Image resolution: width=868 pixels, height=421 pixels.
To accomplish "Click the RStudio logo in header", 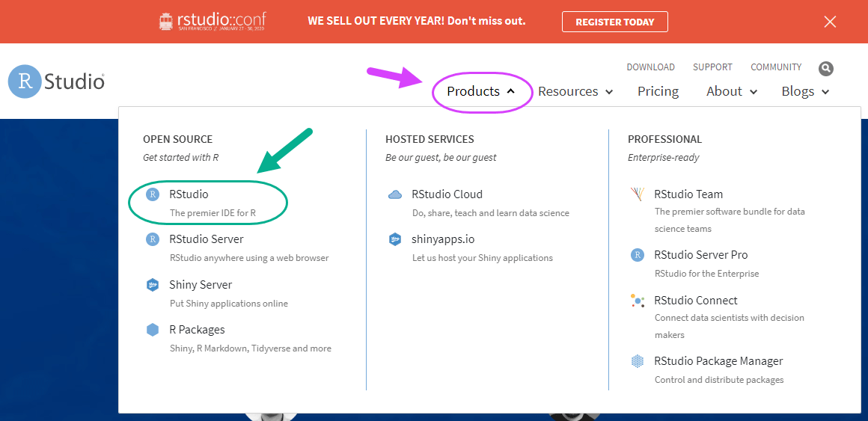I will click(x=56, y=82).
